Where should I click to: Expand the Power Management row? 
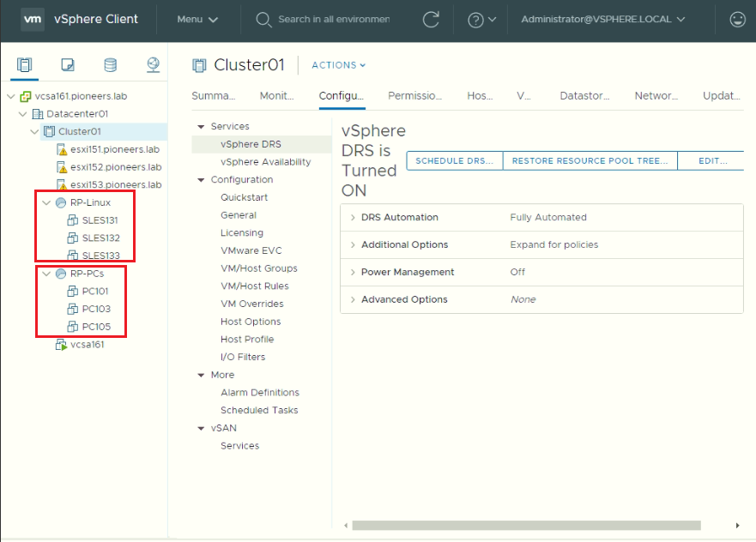coord(353,272)
